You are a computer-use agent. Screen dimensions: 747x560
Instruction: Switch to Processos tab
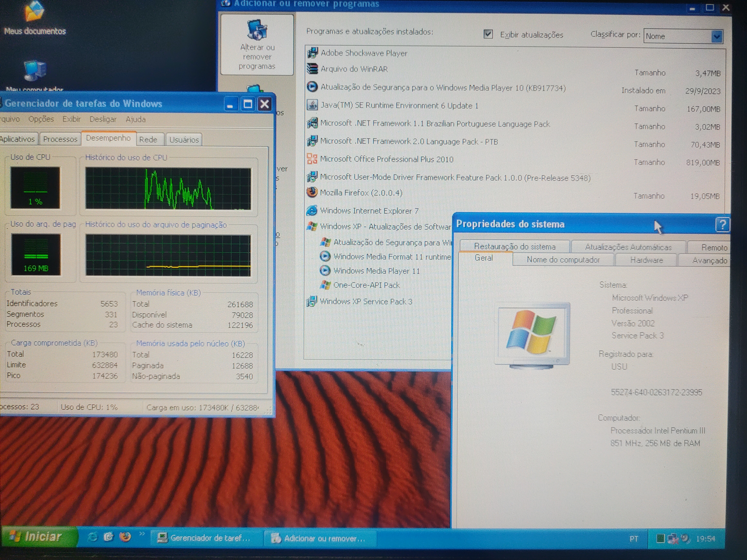click(60, 139)
